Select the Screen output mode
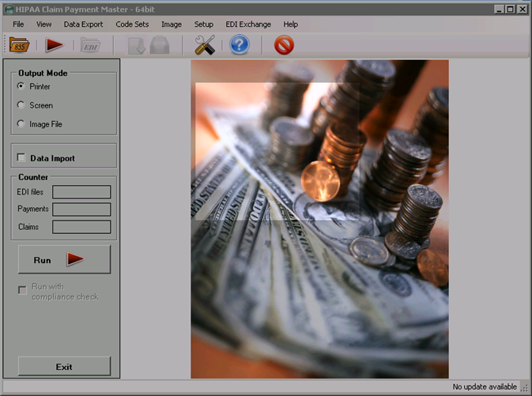The image size is (532, 396). click(21, 105)
